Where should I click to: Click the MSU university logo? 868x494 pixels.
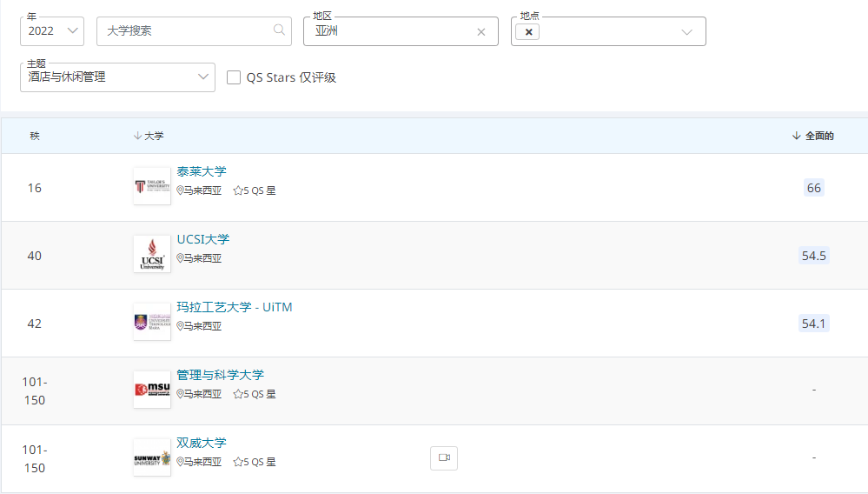pos(152,390)
